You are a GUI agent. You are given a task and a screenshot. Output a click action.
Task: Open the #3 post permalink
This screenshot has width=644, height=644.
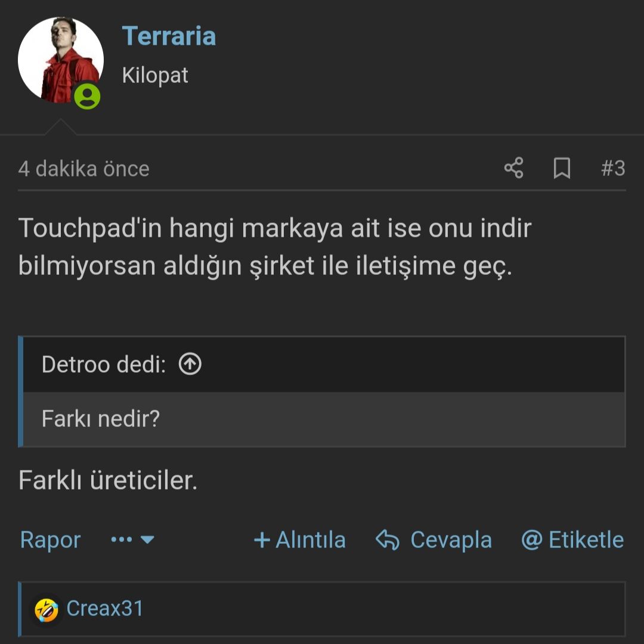(x=612, y=168)
